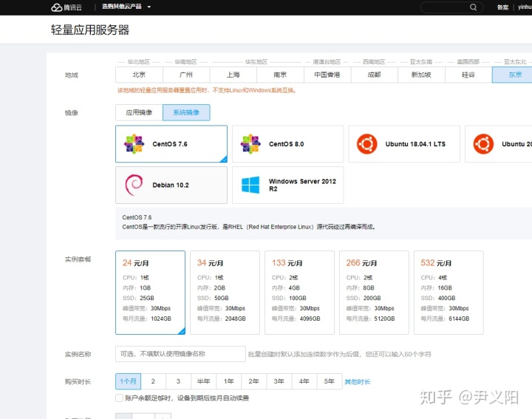Image resolution: width=532 pixels, height=419 pixels.
Task: Pick the 532 元/月 instance plan
Action: click(x=449, y=293)
